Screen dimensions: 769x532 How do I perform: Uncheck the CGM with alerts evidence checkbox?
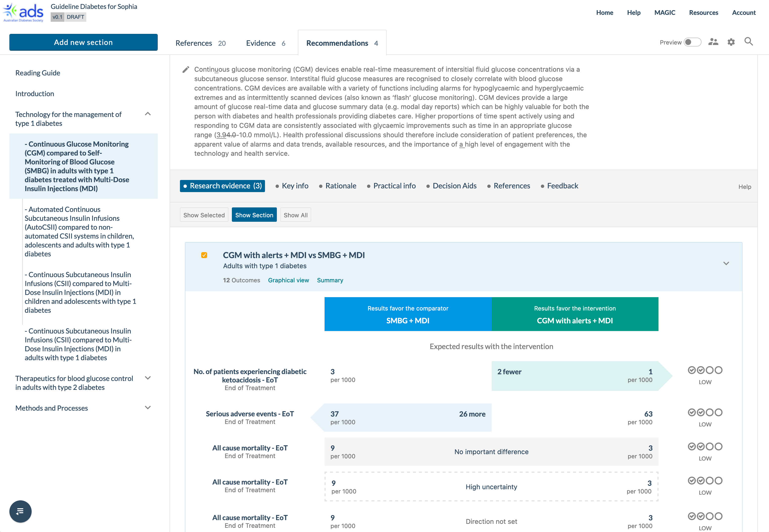click(x=204, y=255)
